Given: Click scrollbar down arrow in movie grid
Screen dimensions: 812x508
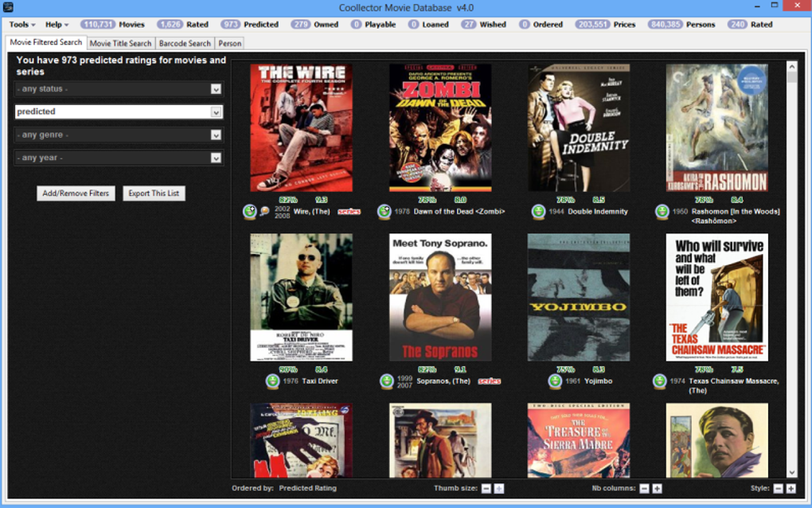Looking at the screenshot, I should 792,473.
